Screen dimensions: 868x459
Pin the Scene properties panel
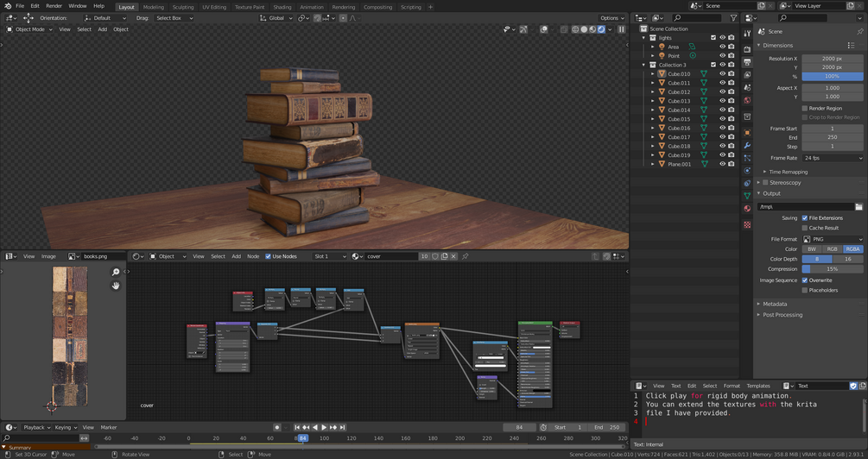tap(859, 32)
